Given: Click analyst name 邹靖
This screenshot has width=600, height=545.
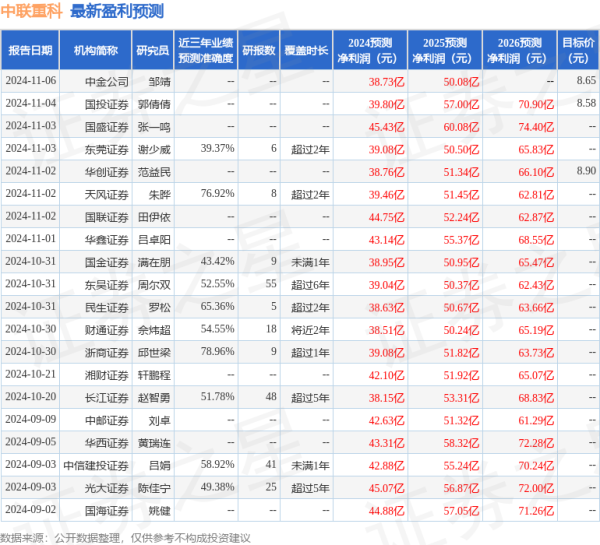Looking at the screenshot, I should pos(160,82).
